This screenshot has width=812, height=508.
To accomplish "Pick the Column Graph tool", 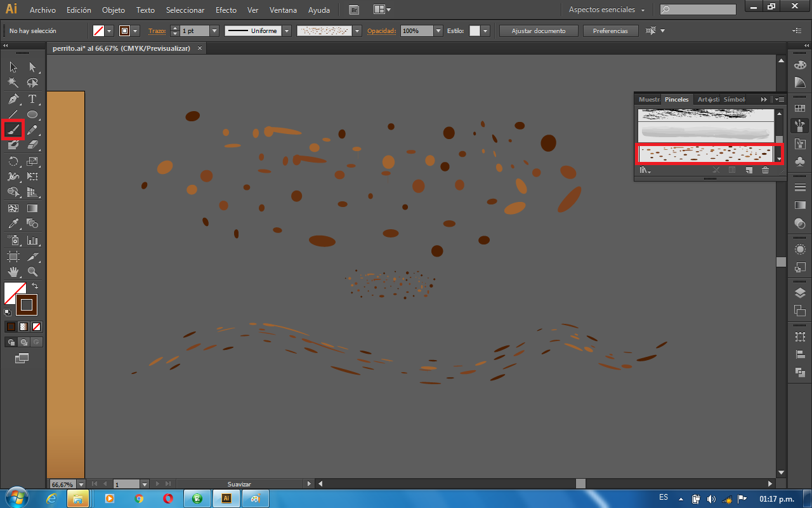I will 32,241.
